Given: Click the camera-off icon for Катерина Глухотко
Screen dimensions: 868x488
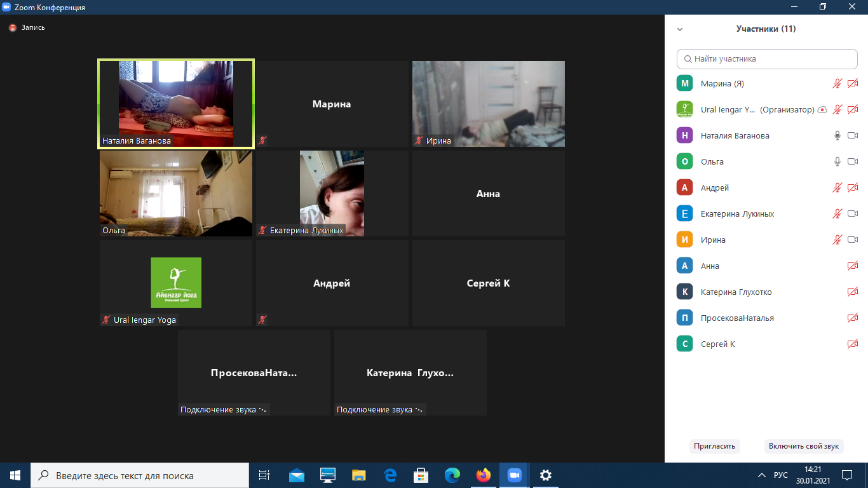Looking at the screenshot, I should (x=853, y=292).
